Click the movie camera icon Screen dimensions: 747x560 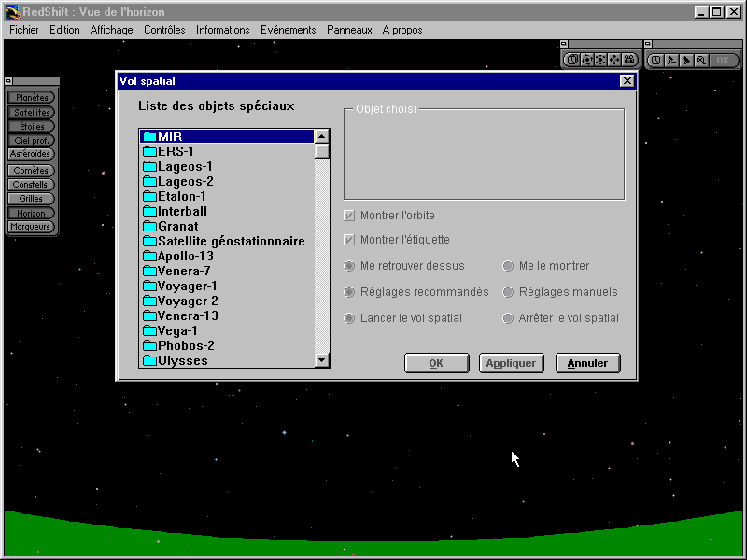pos(628,60)
